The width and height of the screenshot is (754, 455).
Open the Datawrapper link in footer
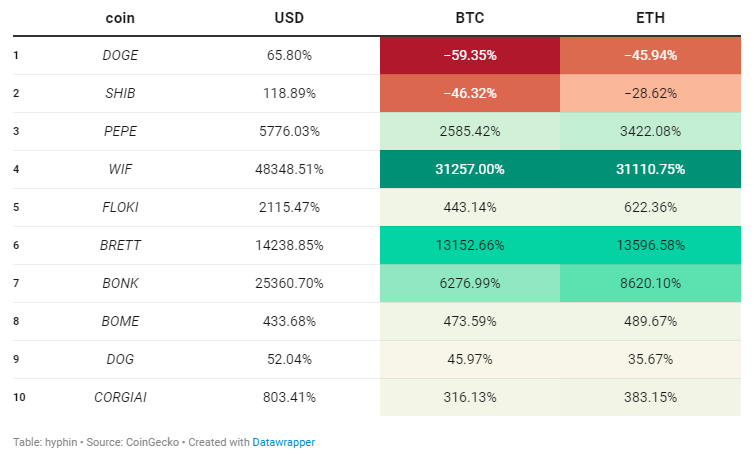pos(283,441)
